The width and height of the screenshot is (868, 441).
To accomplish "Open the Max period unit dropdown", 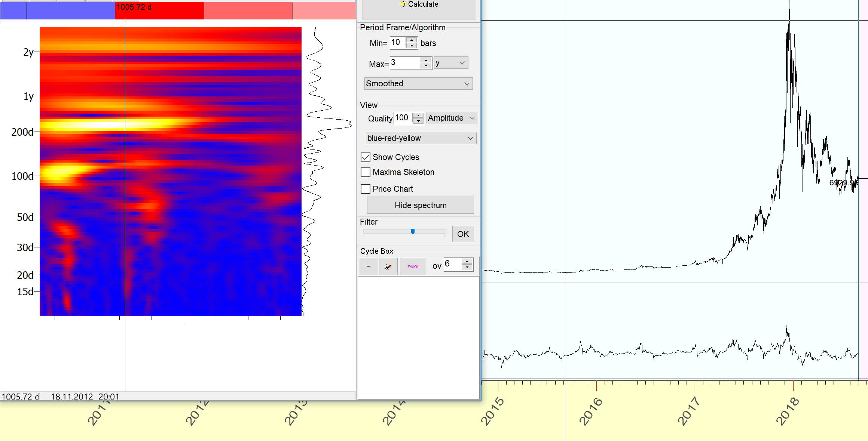I will (x=451, y=63).
